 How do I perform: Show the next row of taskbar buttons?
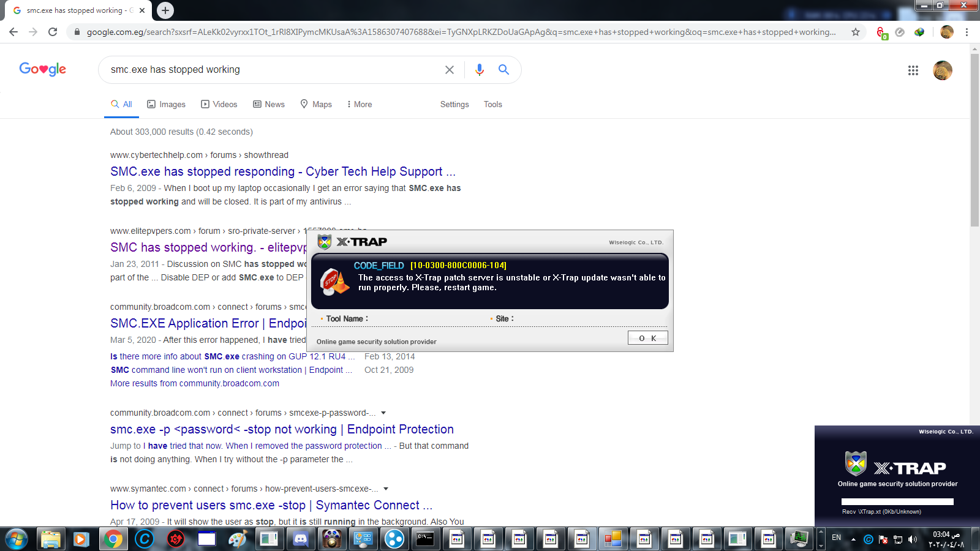click(x=821, y=545)
